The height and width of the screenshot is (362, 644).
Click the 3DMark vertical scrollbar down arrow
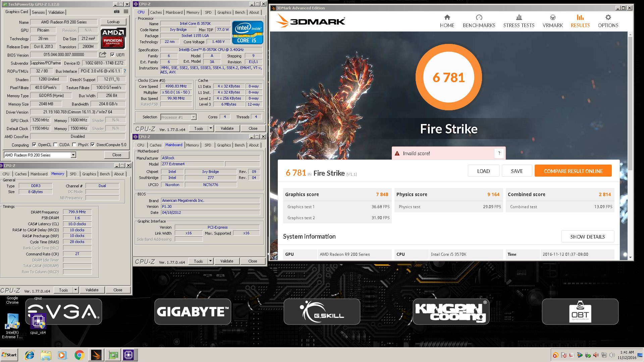tap(630, 257)
